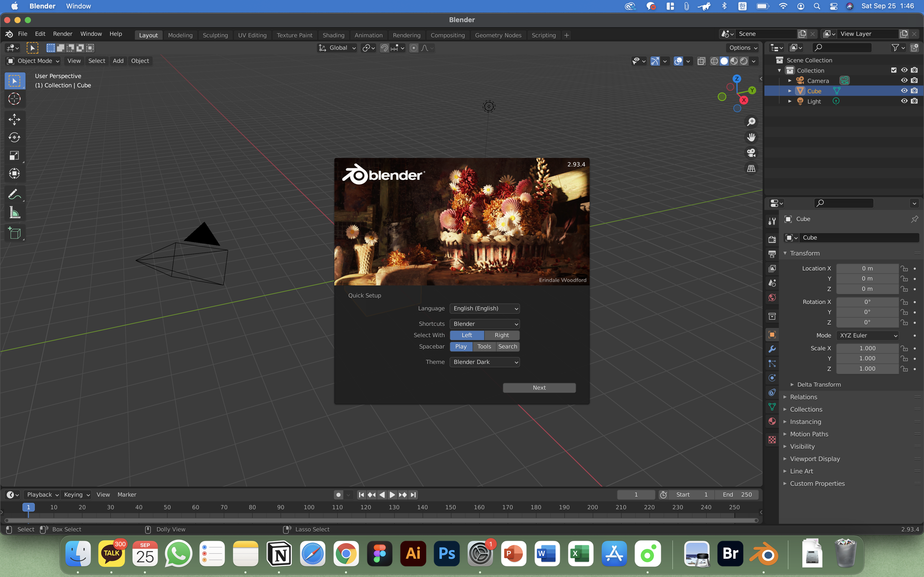Click frame 100 on the timeline
The width and height of the screenshot is (924, 577).
point(309,507)
